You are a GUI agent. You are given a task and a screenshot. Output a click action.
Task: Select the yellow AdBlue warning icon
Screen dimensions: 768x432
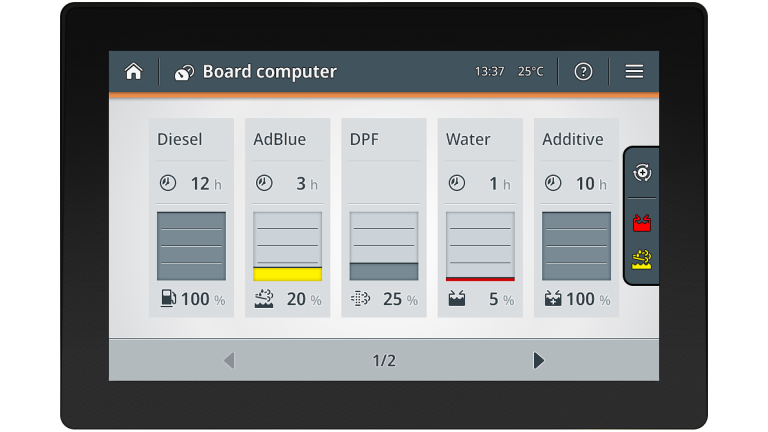(x=642, y=261)
